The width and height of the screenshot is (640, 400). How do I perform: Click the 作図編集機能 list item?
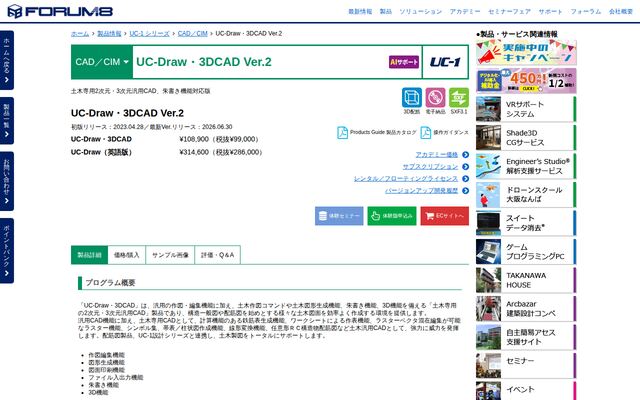pos(107,355)
